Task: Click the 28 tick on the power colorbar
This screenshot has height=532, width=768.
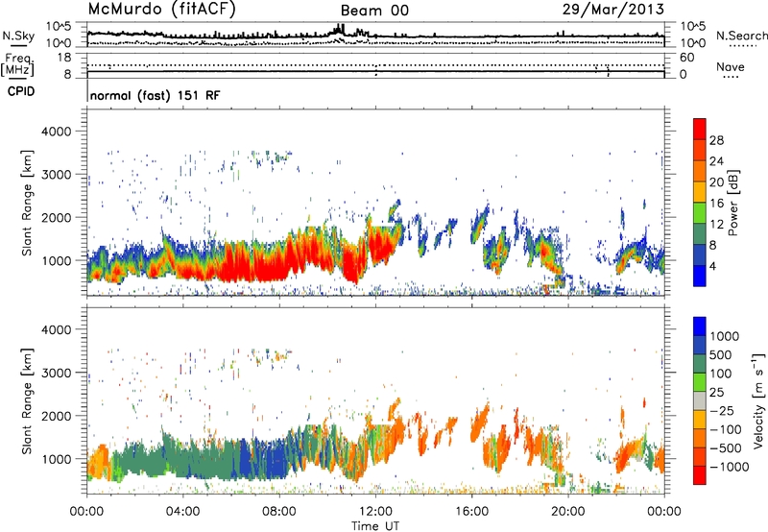Action: point(716,140)
